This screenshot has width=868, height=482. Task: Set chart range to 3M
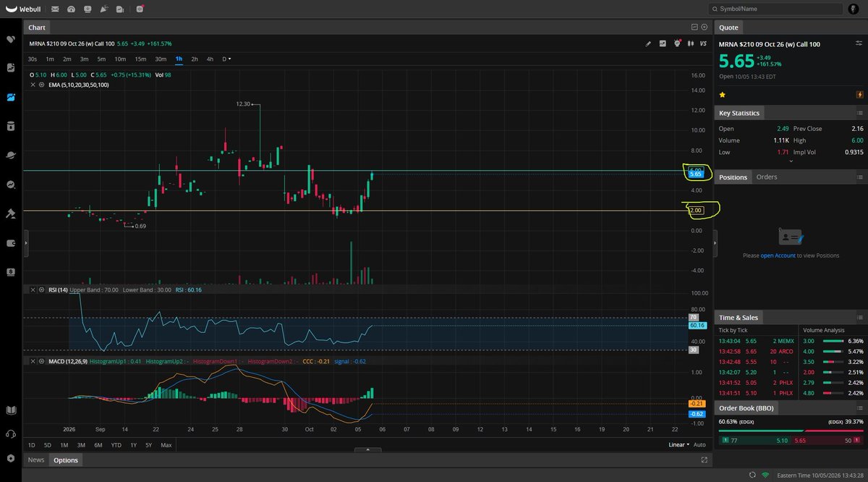click(x=81, y=445)
